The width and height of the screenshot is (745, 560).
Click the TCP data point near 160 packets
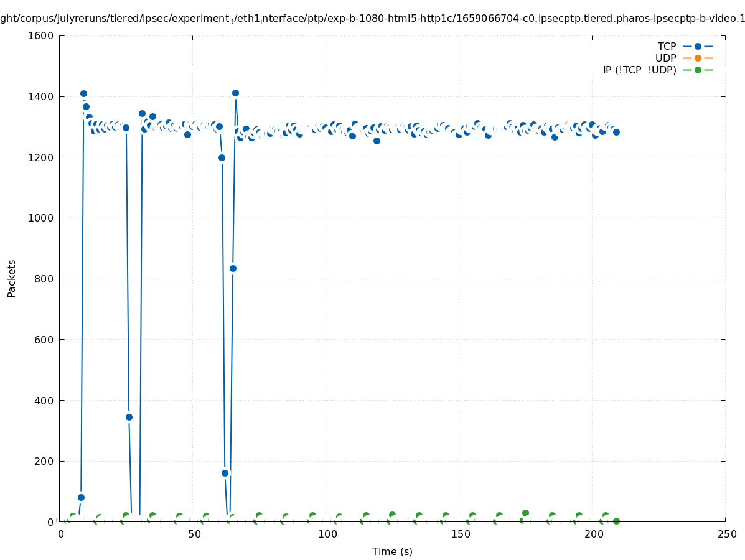pyautogui.click(x=225, y=473)
